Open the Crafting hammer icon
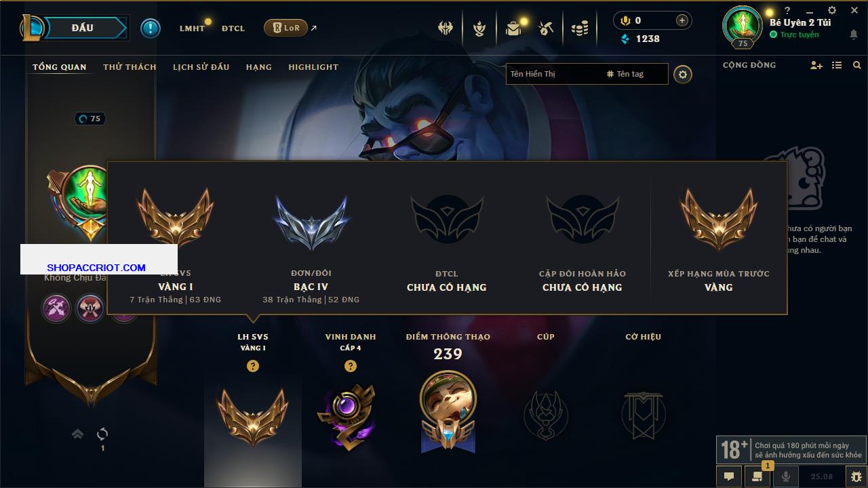The height and width of the screenshot is (488, 868). pos(546,28)
